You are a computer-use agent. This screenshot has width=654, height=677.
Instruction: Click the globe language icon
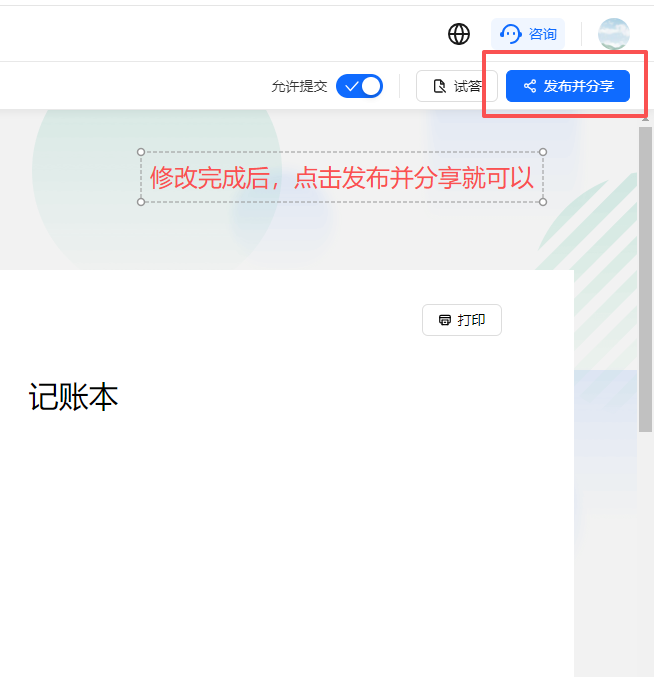point(459,34)
